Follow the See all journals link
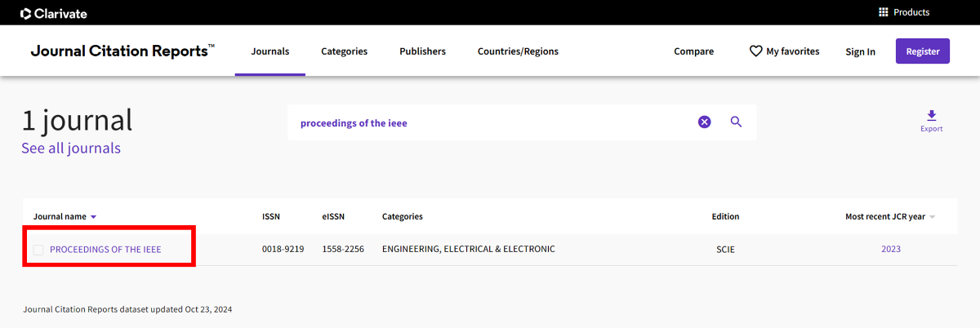The height and width of the screenshot is (328, 980). tap(71, 148)
